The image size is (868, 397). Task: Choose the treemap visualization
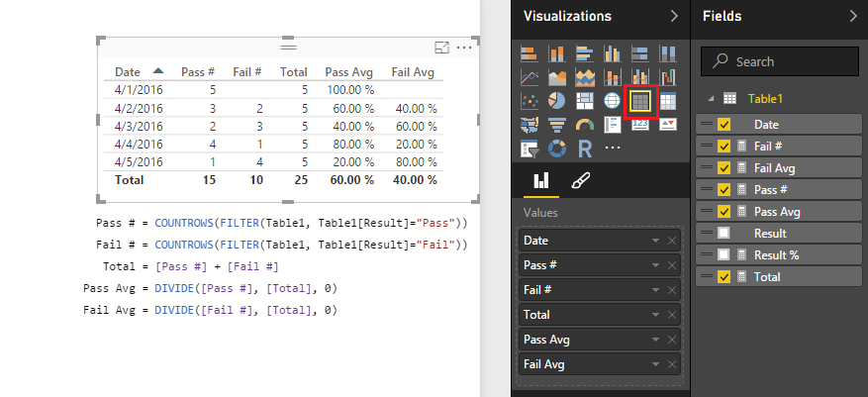point(585,101)
